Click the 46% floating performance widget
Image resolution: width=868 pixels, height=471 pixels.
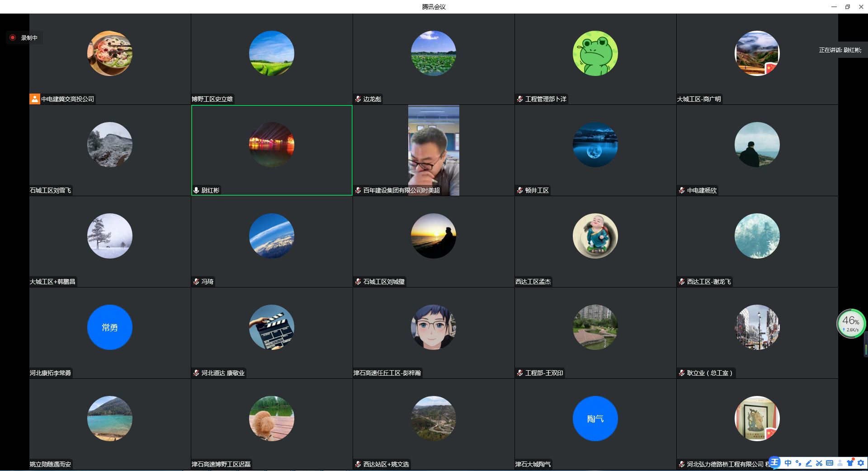(x=850, y=324)
